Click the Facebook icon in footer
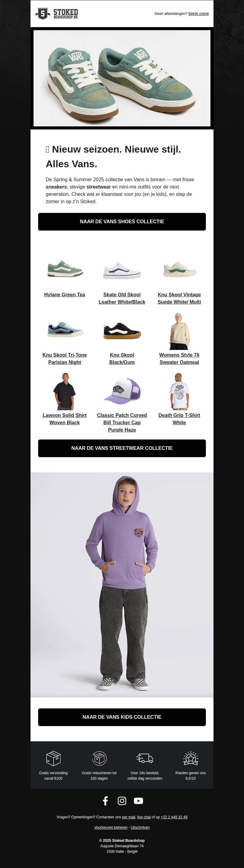Image resolution: width=244 pixels, height=868 pixels. [x=105, y=801]
